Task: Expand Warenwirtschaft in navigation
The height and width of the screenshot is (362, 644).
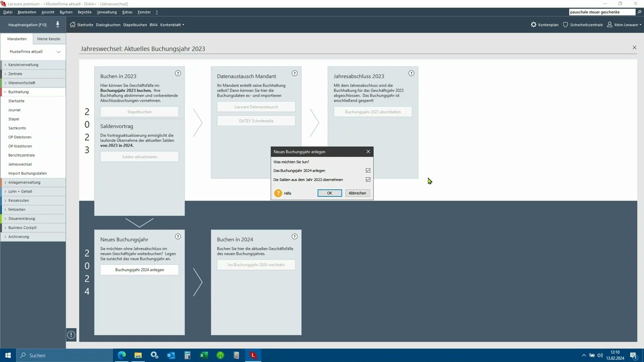Action: pos(6,83)
